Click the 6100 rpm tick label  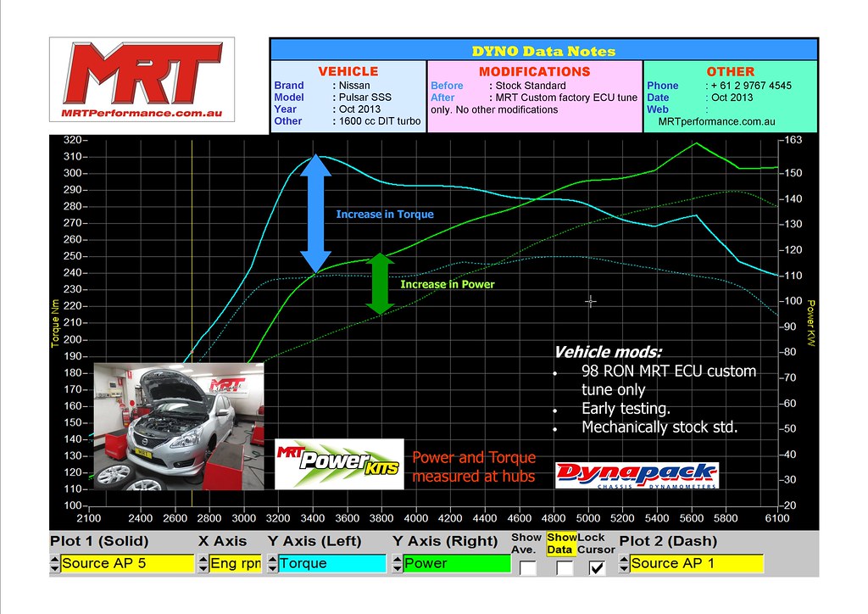tap(777, 518)
